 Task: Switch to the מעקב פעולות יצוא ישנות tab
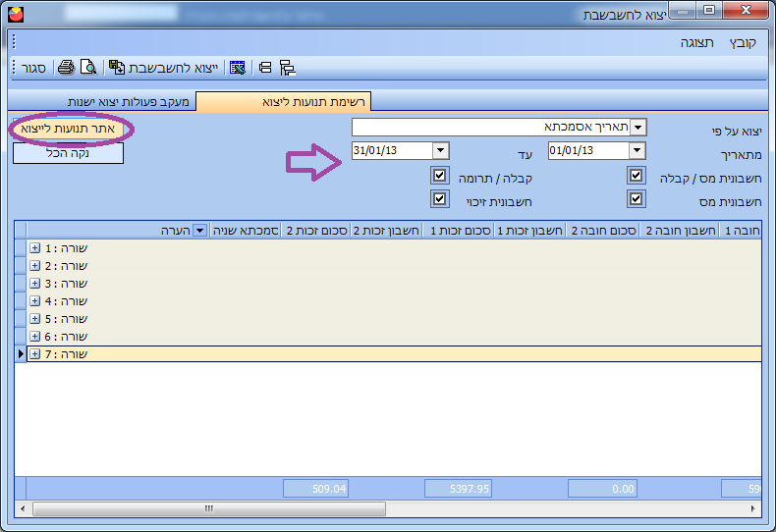pyautogui.click(x=128, y=102)
